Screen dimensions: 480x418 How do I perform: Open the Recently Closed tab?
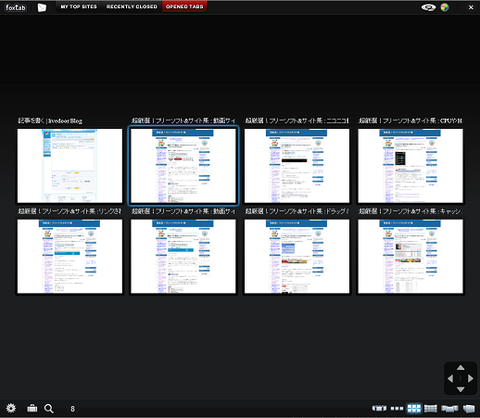pos(132,7)
